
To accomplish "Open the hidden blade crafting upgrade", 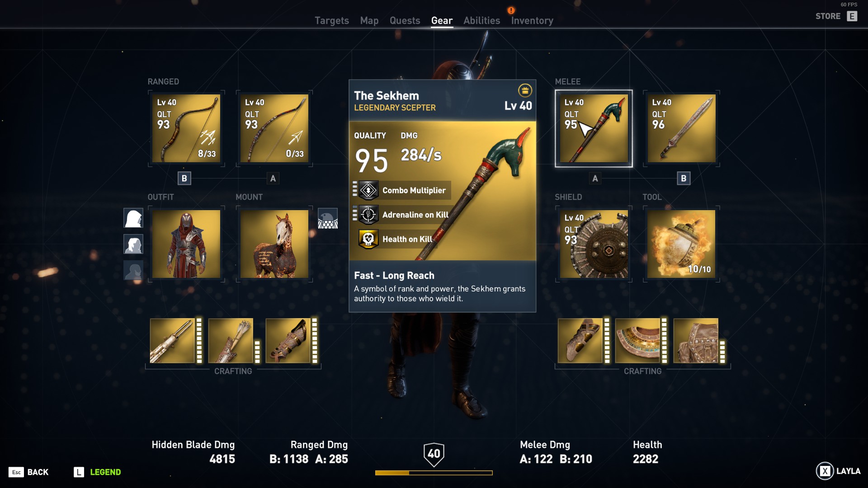I will (172, 341).
